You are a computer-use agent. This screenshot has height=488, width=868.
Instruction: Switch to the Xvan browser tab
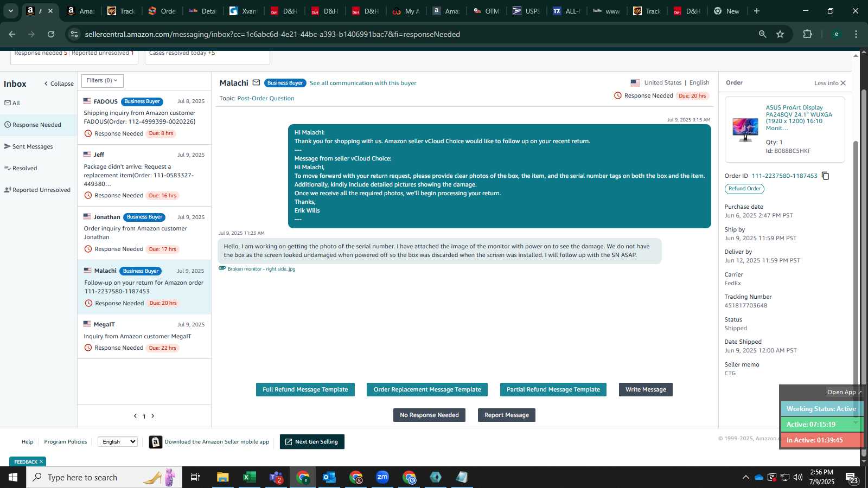243,11
